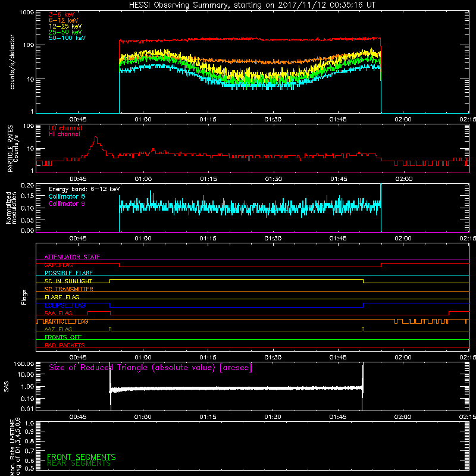Click the 01:30 tick below the counts plot
Image resolution: width=476 pixels, height=476 pixels.
(x=273, y=120)
